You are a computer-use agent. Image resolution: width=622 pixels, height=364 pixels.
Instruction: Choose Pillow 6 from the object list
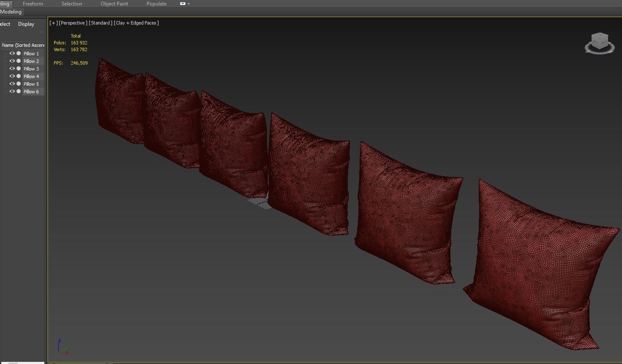31,92
